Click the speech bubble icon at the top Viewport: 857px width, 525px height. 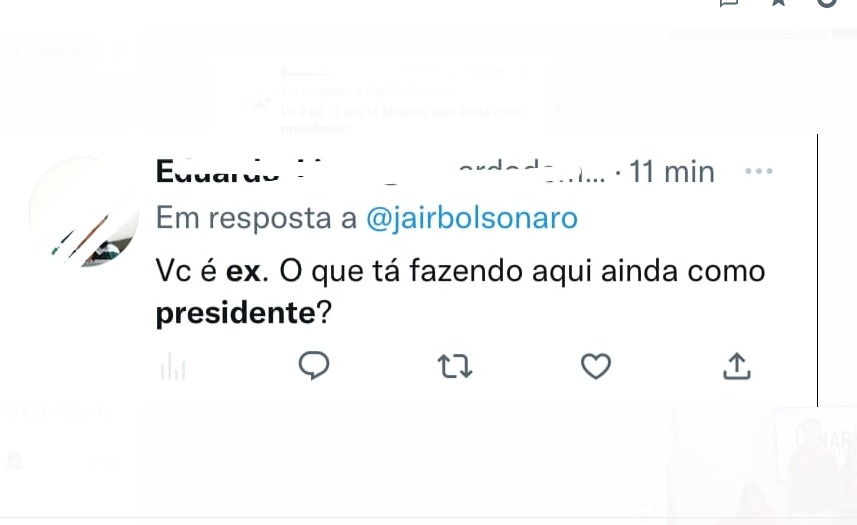731,3
